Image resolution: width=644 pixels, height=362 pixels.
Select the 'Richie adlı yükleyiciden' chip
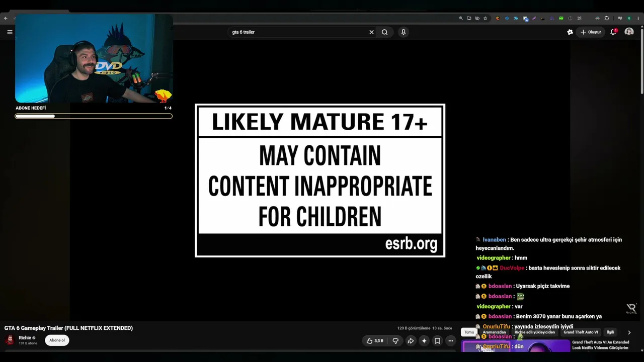535,332
